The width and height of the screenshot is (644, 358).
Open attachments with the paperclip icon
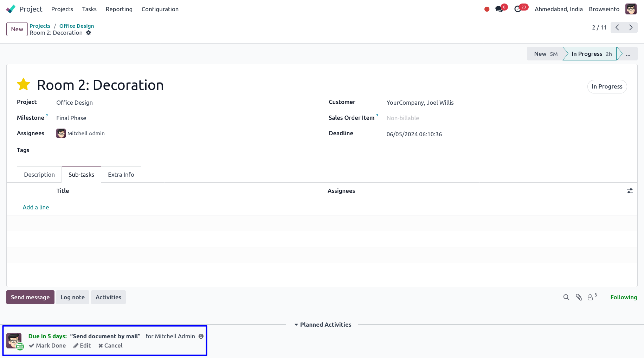pyautogui.click(x=579, y=297)
